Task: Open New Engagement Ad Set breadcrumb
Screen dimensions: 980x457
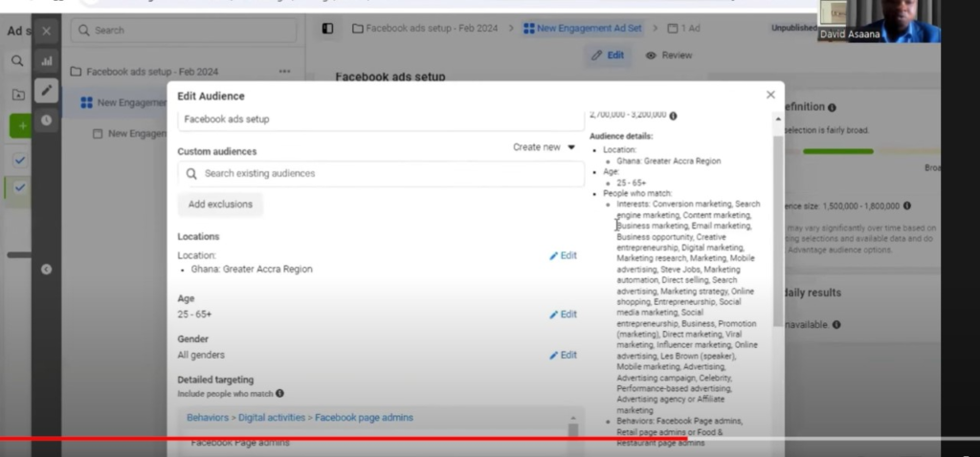Action: [x=583, y=28]
